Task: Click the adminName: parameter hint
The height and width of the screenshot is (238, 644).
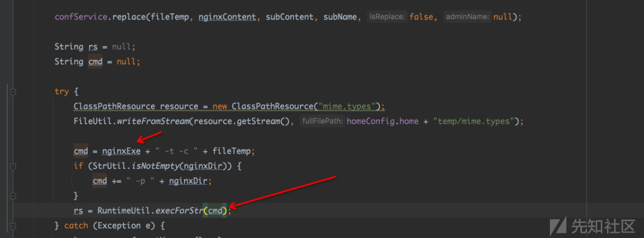Action: coord(467,17)
